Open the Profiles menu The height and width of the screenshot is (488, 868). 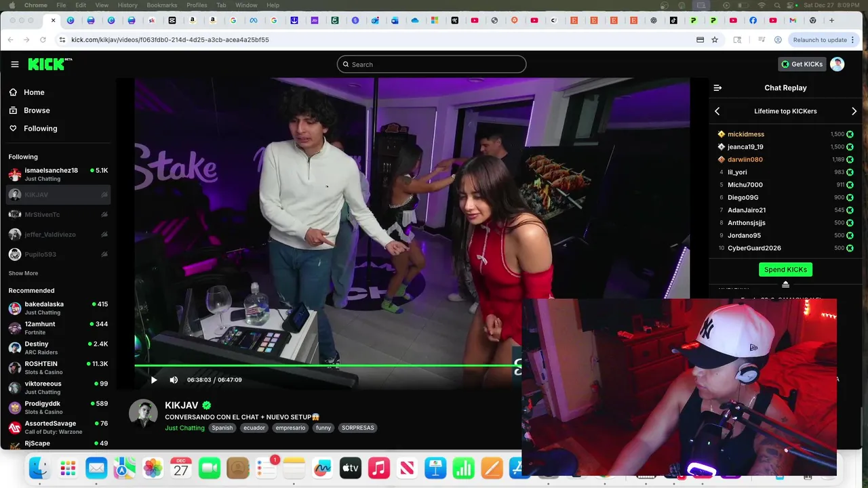tap(197, 5)
